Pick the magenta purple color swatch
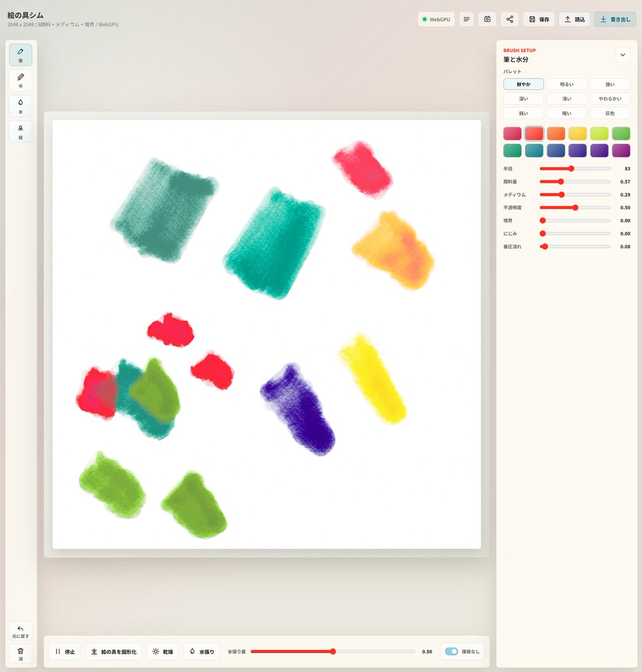 tap(621, 150)
